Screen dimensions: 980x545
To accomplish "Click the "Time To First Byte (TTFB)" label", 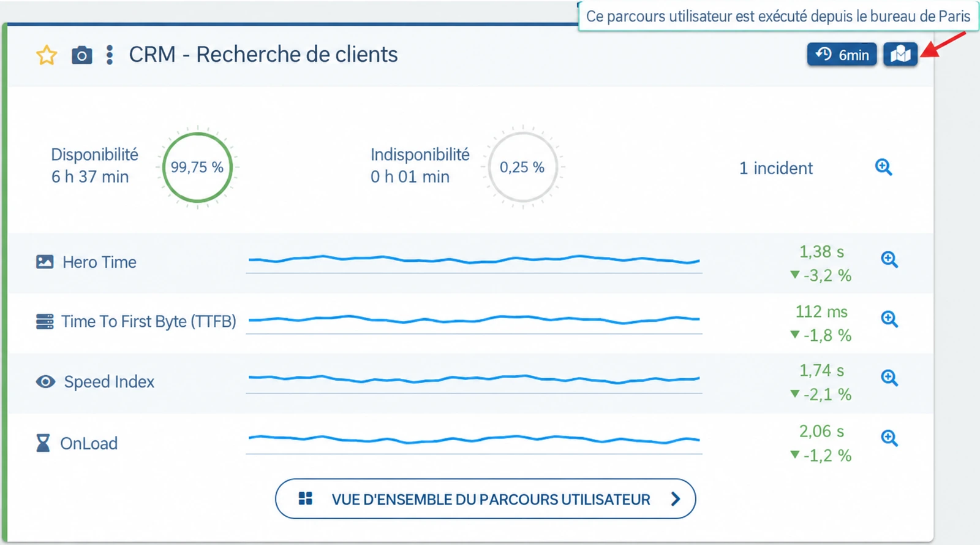I will point(149,321).
